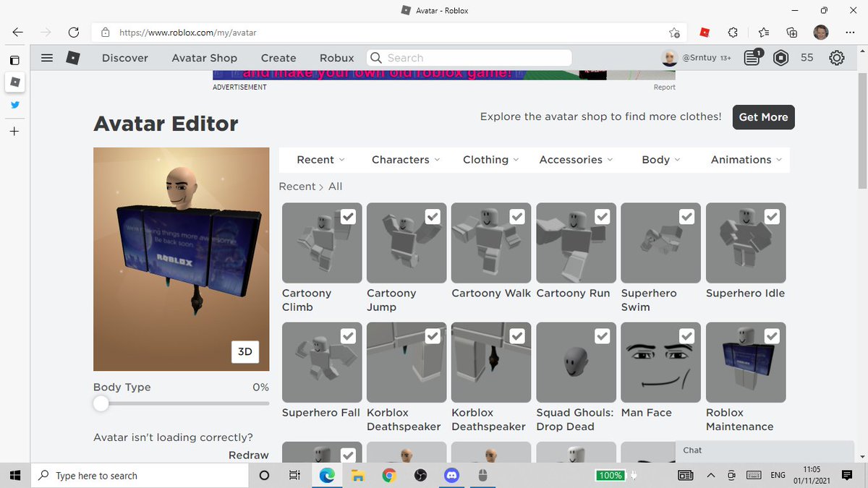Expand the Recent category dropdown

[x=320, y=160]
